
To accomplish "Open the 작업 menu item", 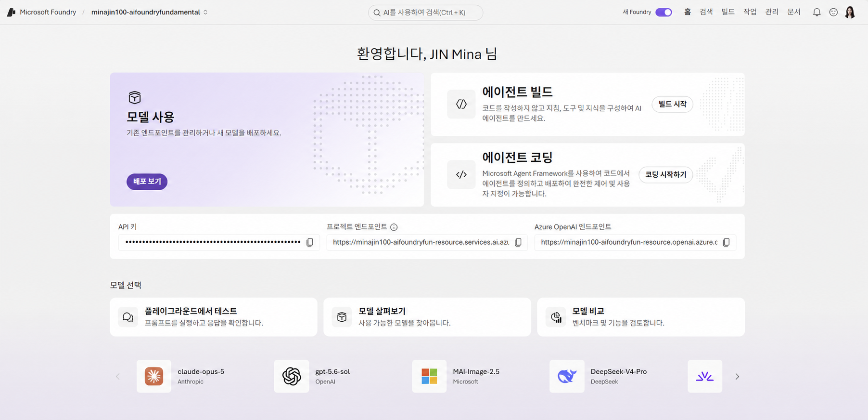I will (x=750, y=12).
